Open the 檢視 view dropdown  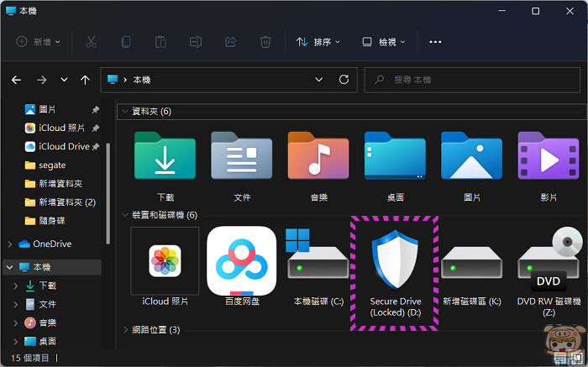[x=384, y=42]
